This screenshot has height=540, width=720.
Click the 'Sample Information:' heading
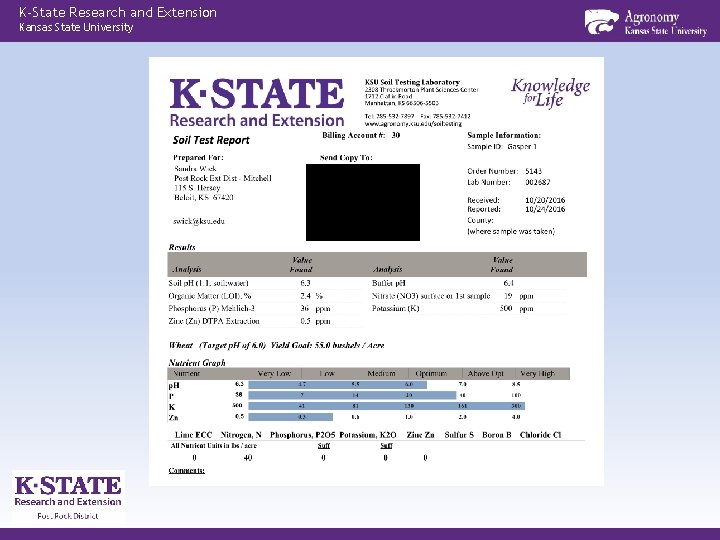pos(504,135)
